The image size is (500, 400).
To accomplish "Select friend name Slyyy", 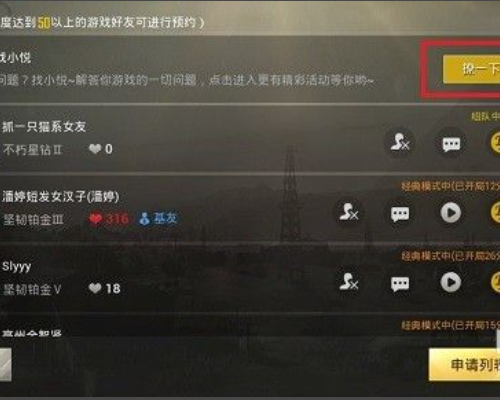I will click(x=17, y=267).
